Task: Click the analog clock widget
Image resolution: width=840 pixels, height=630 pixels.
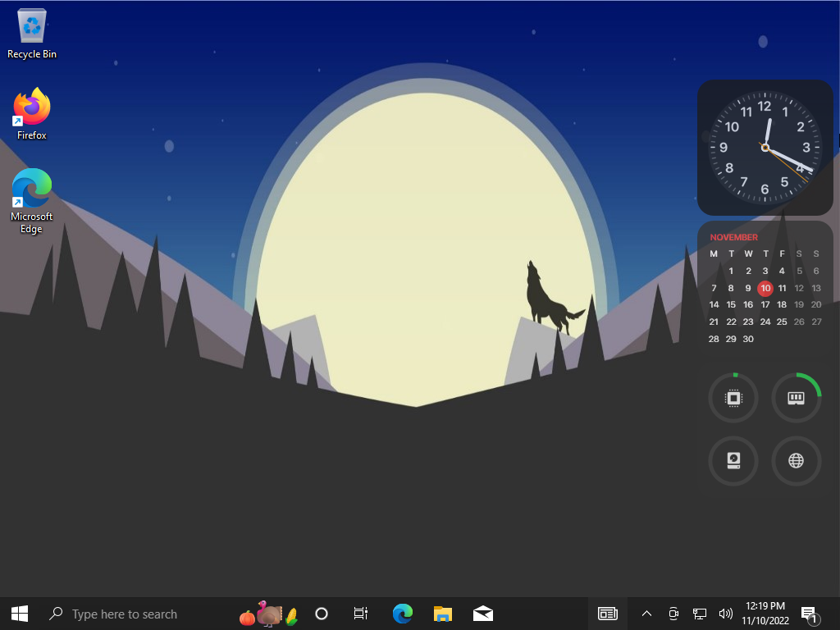Action: click(x=765, y=148)
